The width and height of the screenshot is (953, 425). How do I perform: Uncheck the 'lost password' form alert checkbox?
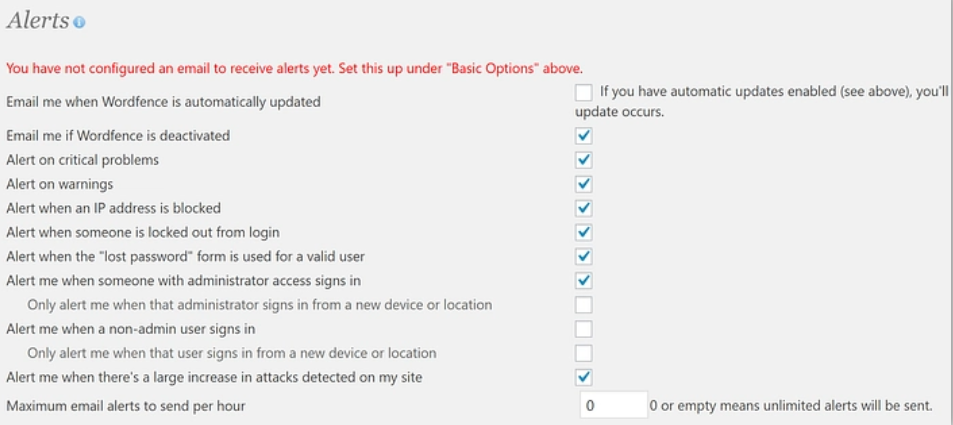click(584, 256)
